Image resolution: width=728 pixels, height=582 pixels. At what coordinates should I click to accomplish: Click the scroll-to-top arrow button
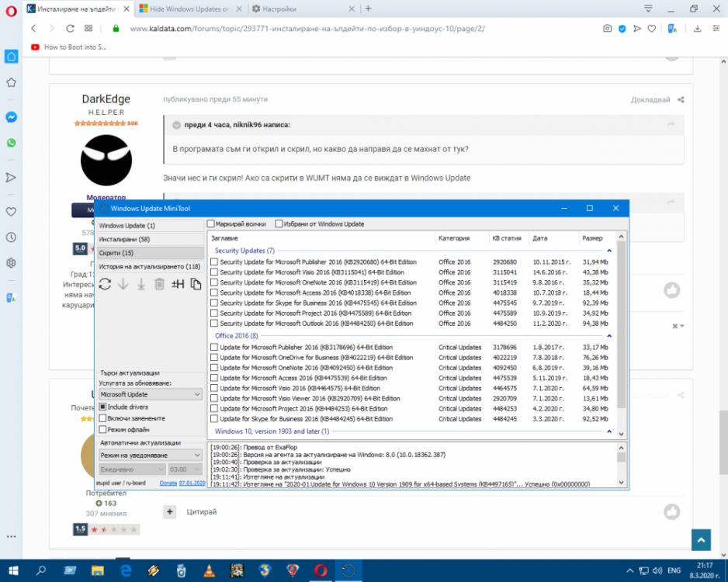point(701,540)
